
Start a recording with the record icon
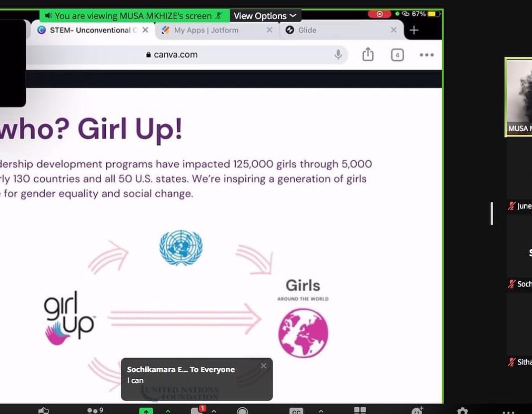coord(243,410)
